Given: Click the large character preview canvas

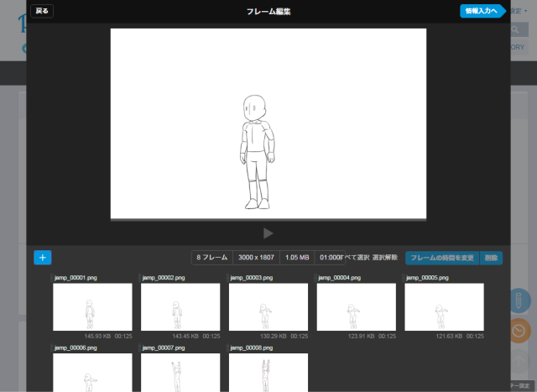Looking at the screenshot, I should coord(268,123).
